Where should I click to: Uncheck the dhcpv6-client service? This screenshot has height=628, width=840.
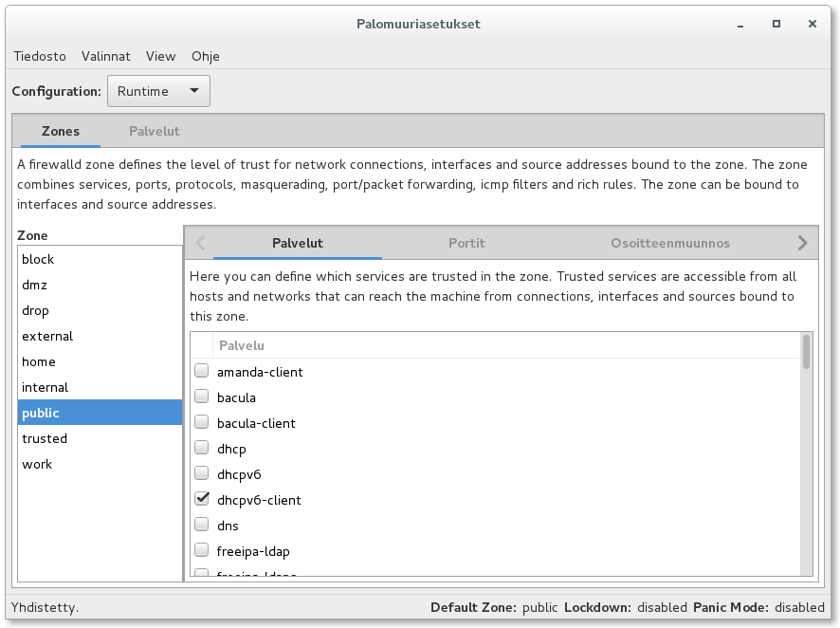[201, 500]
